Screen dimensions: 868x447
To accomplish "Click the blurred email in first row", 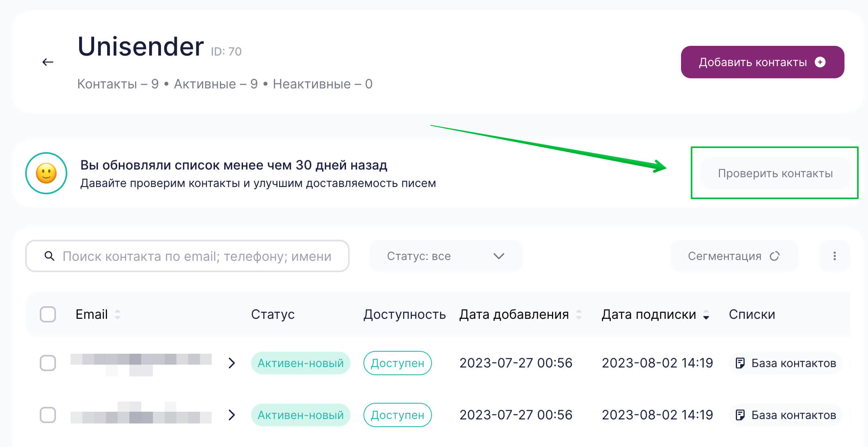I will click(x=141, y=365).
